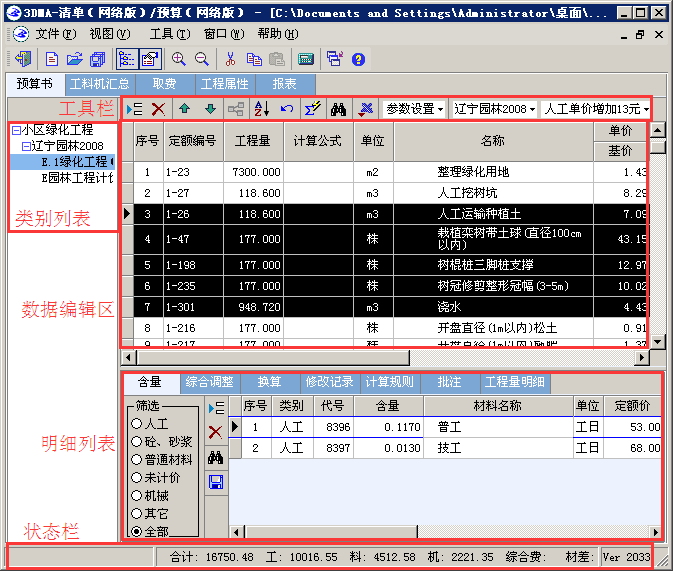Collapse the 辽宁园林2008 tree node
The height and width of the screenshot is (571, 673).
(26, 146)
